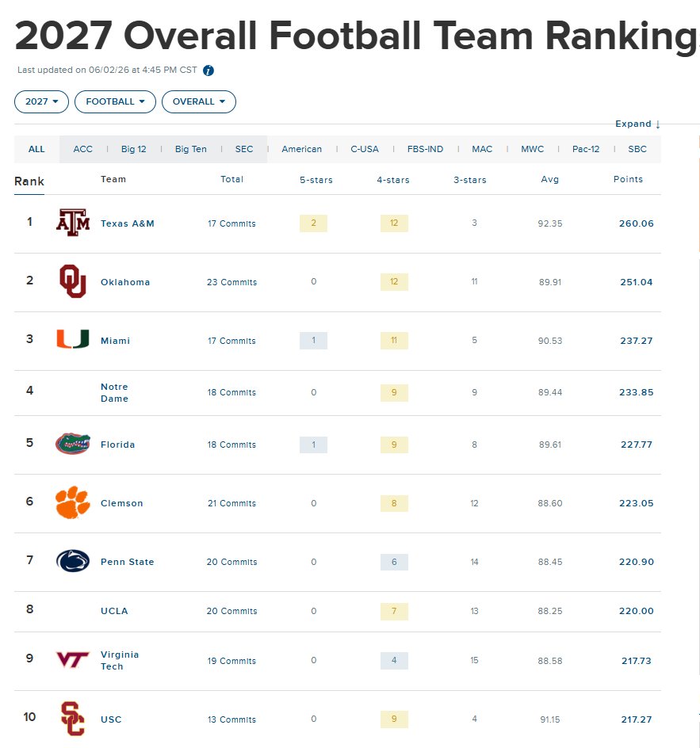The height and width of the screenshot is (748, 700).
Task: Click the Florida Gators logo
Action: (73, 444)
